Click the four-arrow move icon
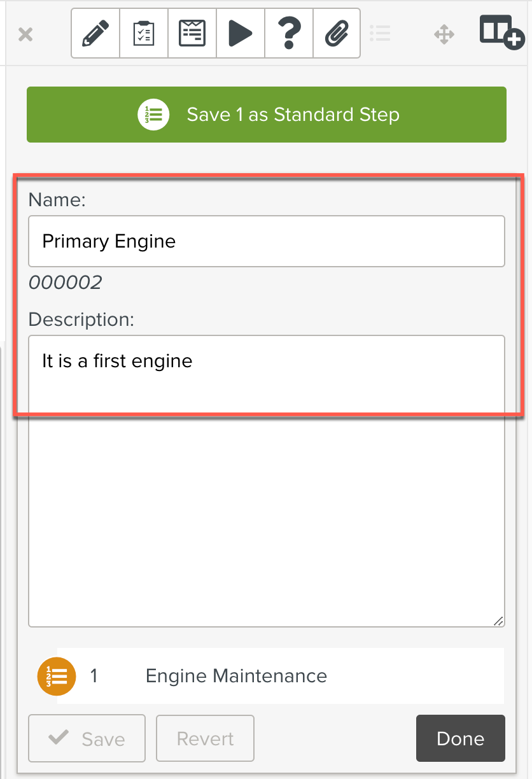This screenshot has width=532, height=779. (x=444, y=34)
